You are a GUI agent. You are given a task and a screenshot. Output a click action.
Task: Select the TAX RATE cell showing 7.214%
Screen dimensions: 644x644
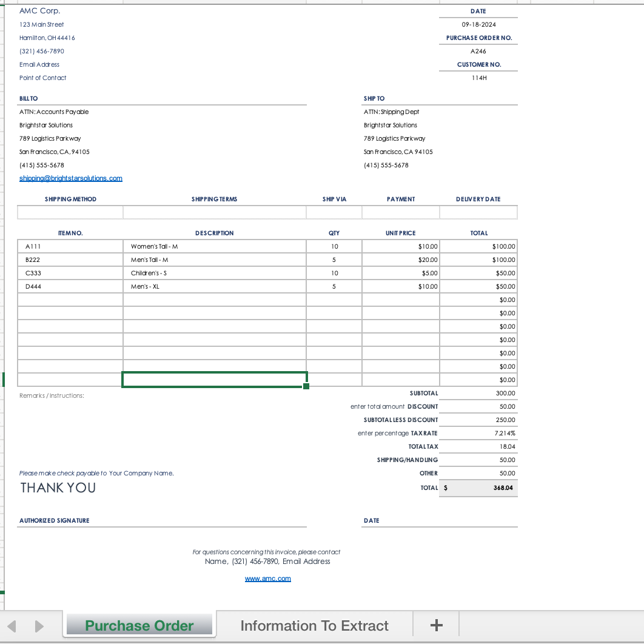(x=478, y=433)
